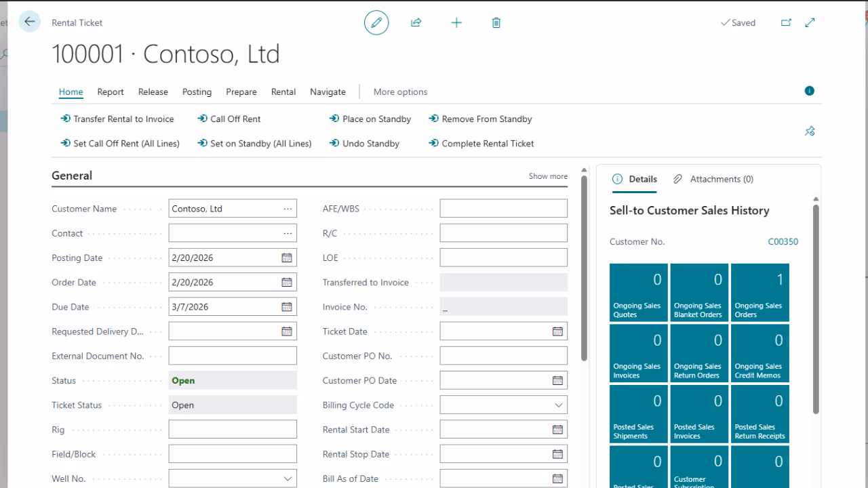This screenshot has height=488, width=868.
Task: Click Place on Standby
Action: click(370, 119)
